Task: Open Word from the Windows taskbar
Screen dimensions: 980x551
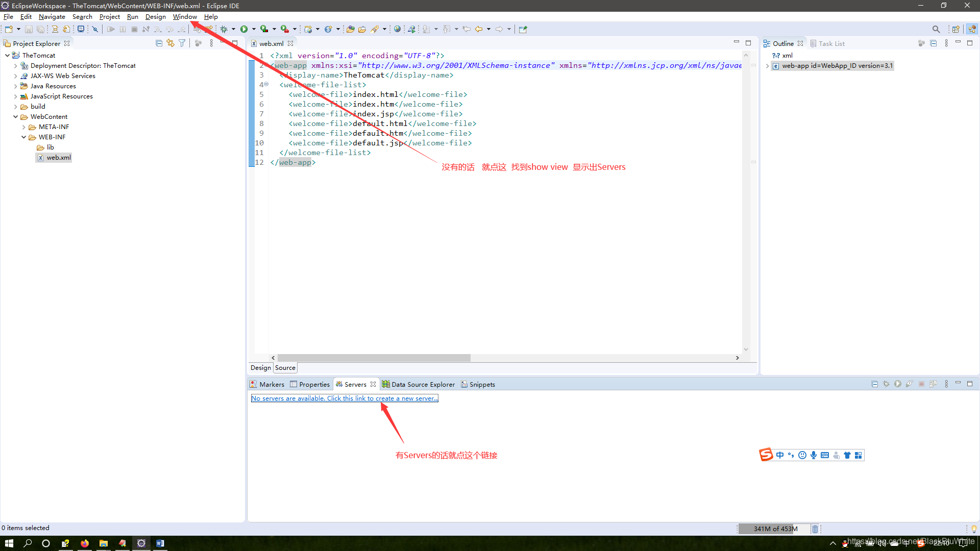Action: coord(160,543)
